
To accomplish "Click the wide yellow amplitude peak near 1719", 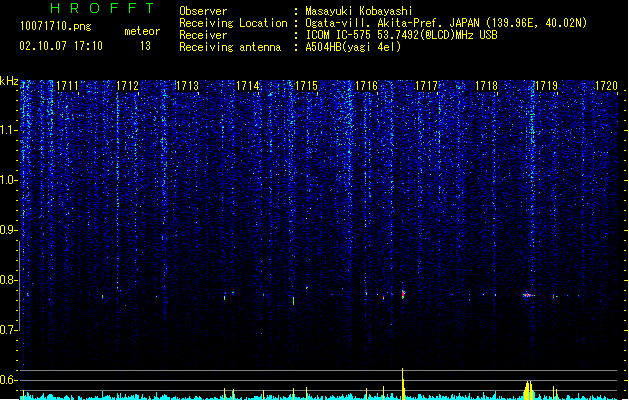I will [529, 390].
